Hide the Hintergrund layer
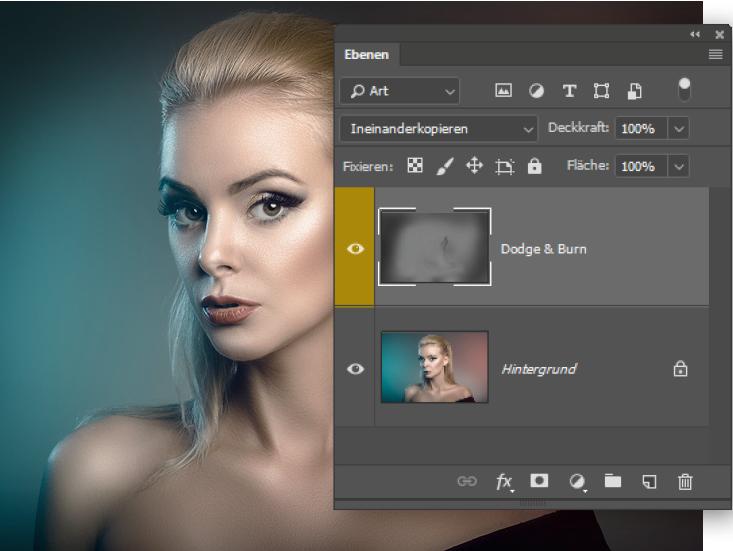733x551 pixels. [355, 369]
